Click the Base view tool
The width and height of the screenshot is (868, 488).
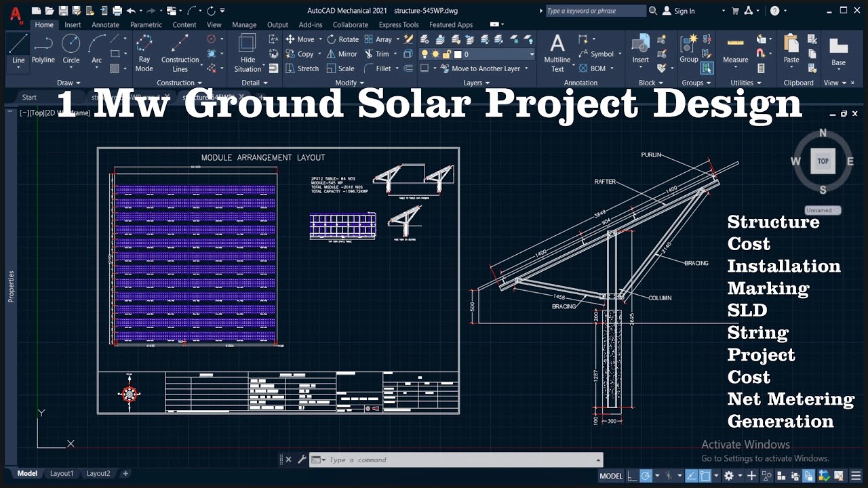(839, 53)
